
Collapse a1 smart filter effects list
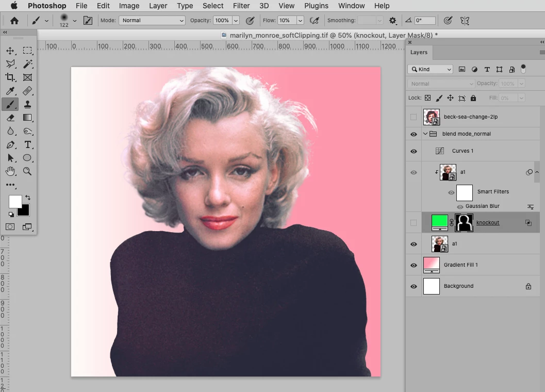point(537,172)
